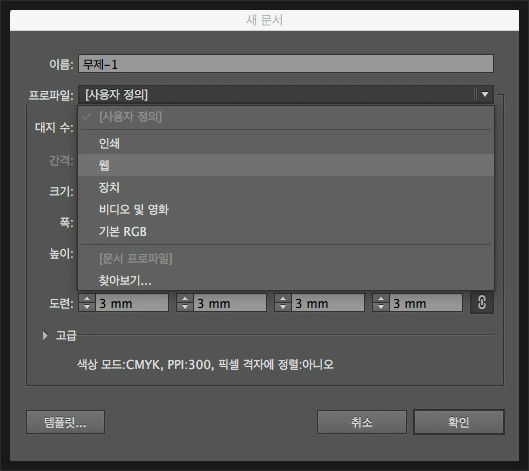Screen dimensions: 529x471
Task: Click fourth bleed 3 mm field
Action: [x=426, y=303]
